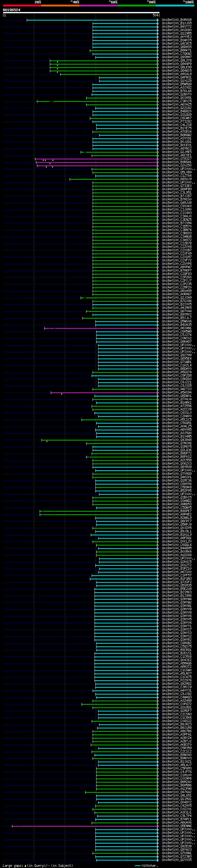Select label UniRef100_B1YE75

point(177,128)
